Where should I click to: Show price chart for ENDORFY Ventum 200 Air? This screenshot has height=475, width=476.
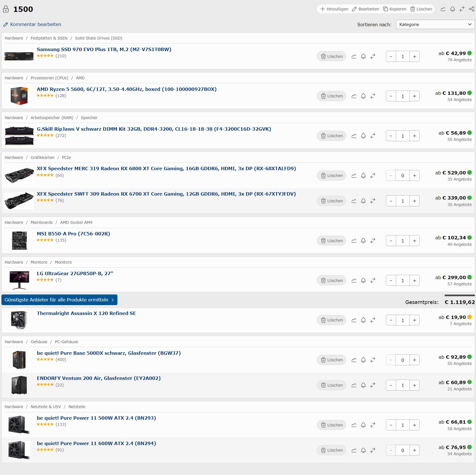pyautogui.click(x=354, y=385)
